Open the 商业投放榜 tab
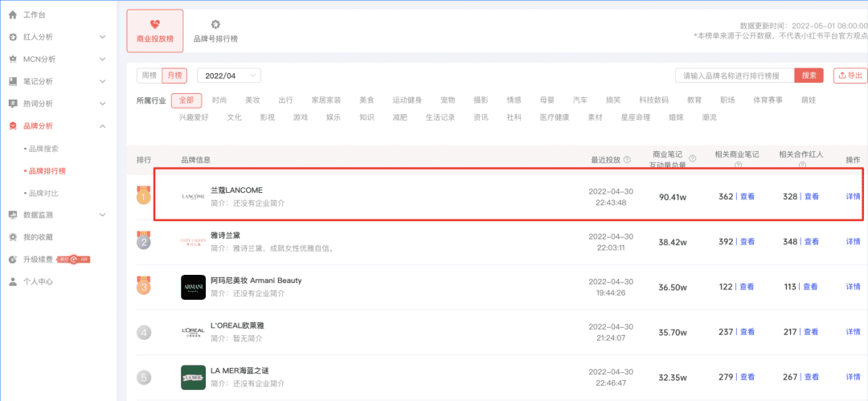 (x=154, y=31)
